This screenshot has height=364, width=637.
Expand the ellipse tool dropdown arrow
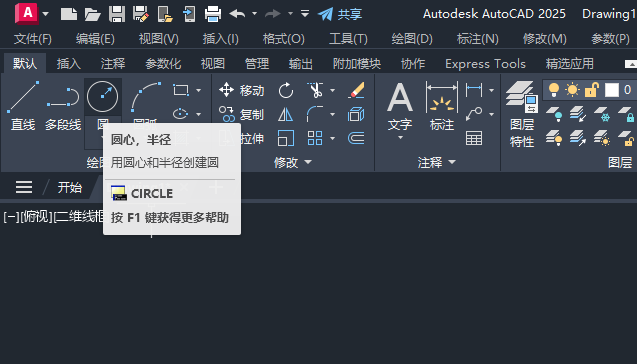(x=198, y=115)
